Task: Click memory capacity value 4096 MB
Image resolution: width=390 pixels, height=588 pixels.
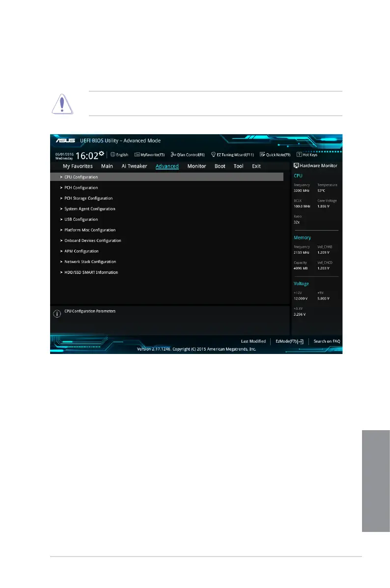Action: coord(301,268)
